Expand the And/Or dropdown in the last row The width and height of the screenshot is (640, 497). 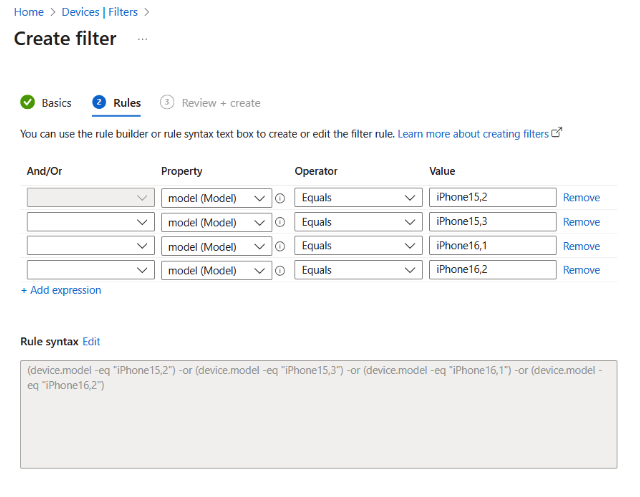pyautogui.click(x=89, y=270)
